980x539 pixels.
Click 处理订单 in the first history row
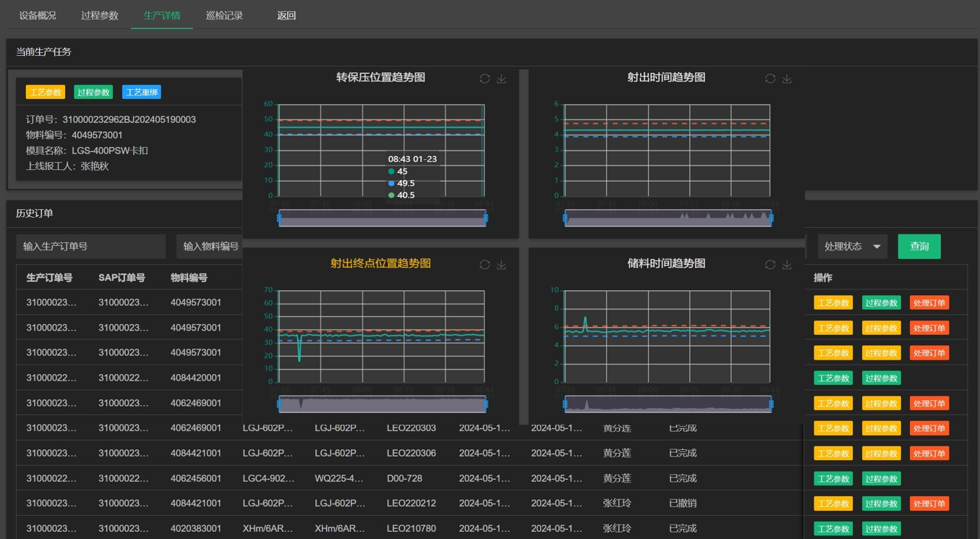click(x=929, y=303)
